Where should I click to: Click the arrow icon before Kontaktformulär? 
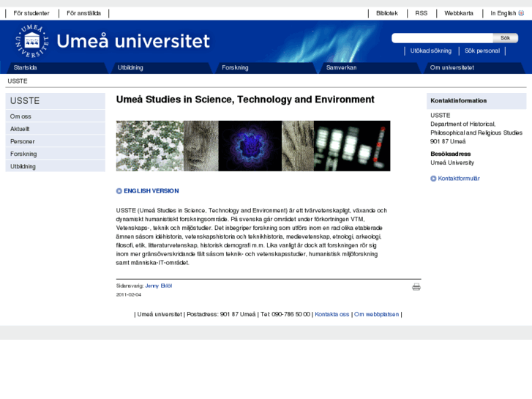click(x=433, y=179)
